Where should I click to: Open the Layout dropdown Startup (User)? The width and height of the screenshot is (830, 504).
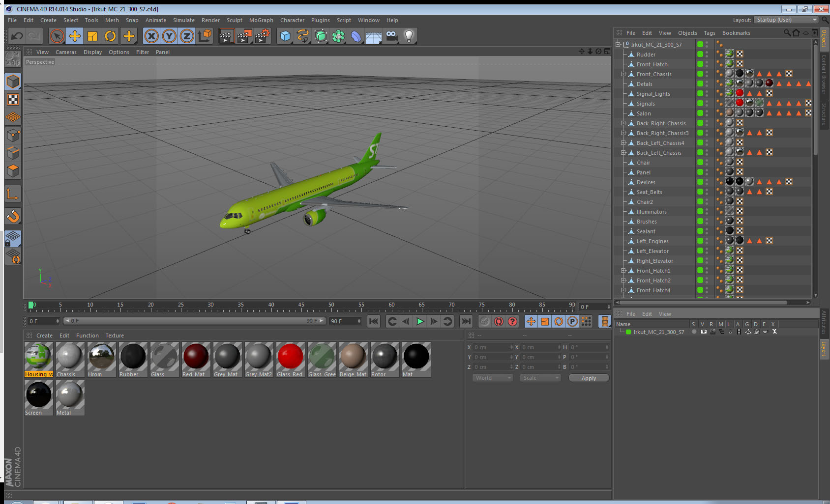click(x=787, y=20)
